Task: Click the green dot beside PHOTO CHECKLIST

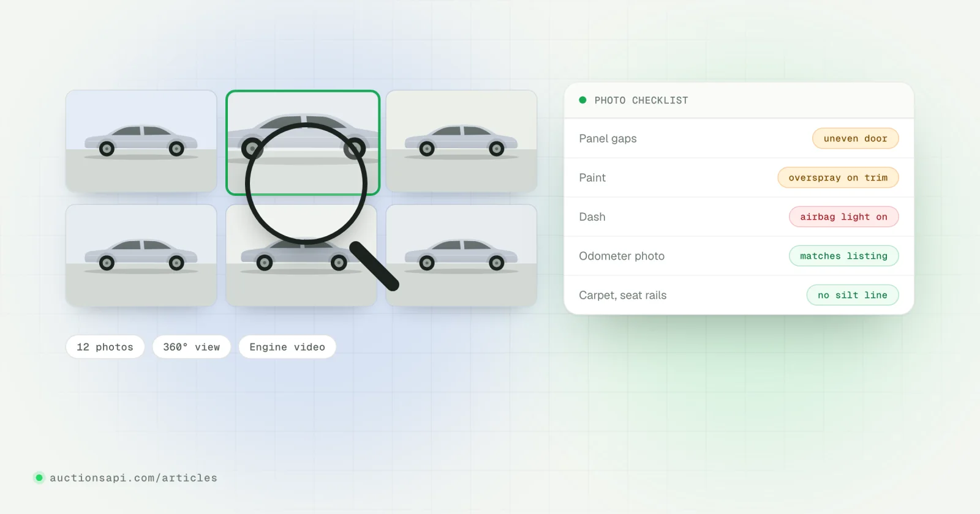Action: click(x=582, y=100)
